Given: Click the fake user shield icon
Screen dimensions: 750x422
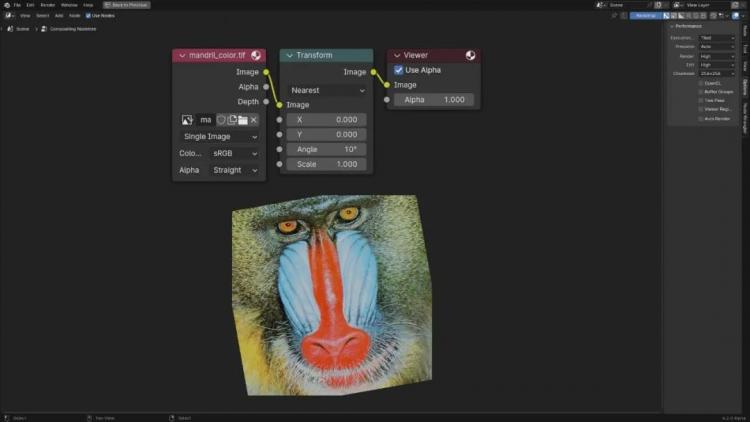Looking at the screenshot, I should [x=221, y=120].
